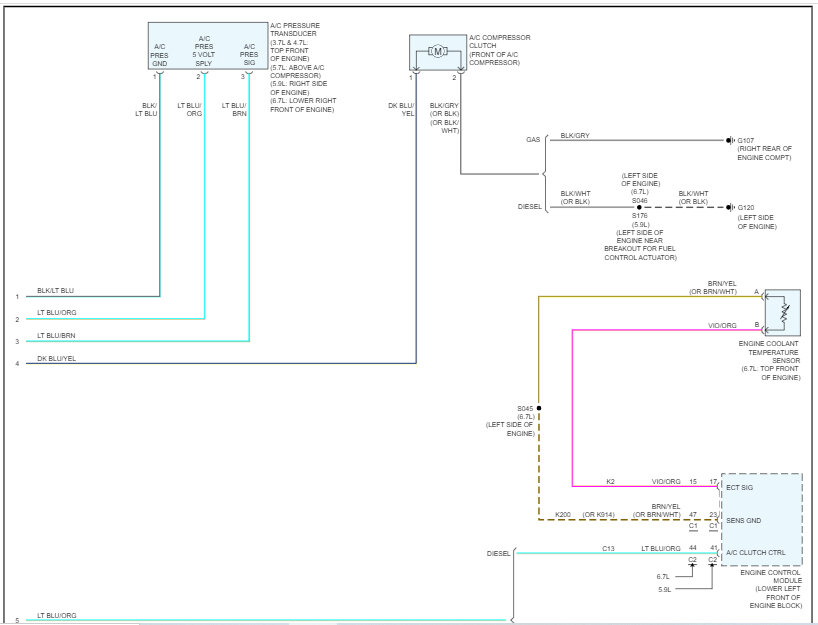Click the 6.7L connector pin note
Screen dimensions: 818x625
coord(663,576)
